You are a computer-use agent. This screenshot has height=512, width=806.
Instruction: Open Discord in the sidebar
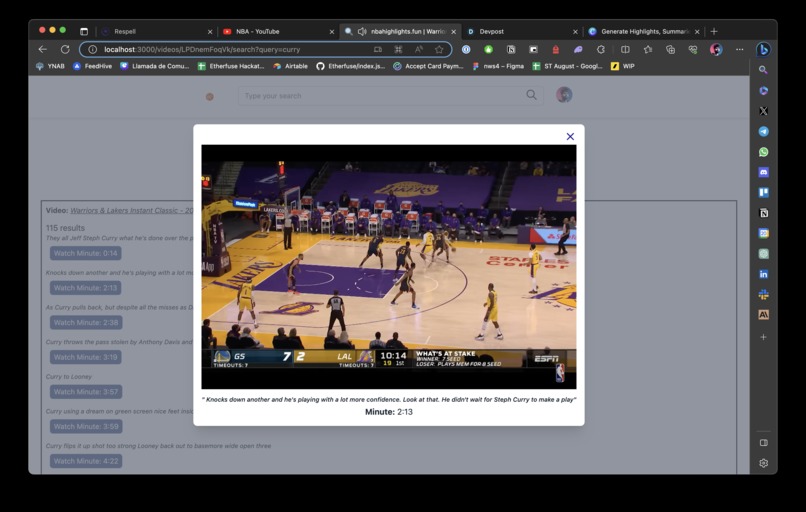point(763,172)
